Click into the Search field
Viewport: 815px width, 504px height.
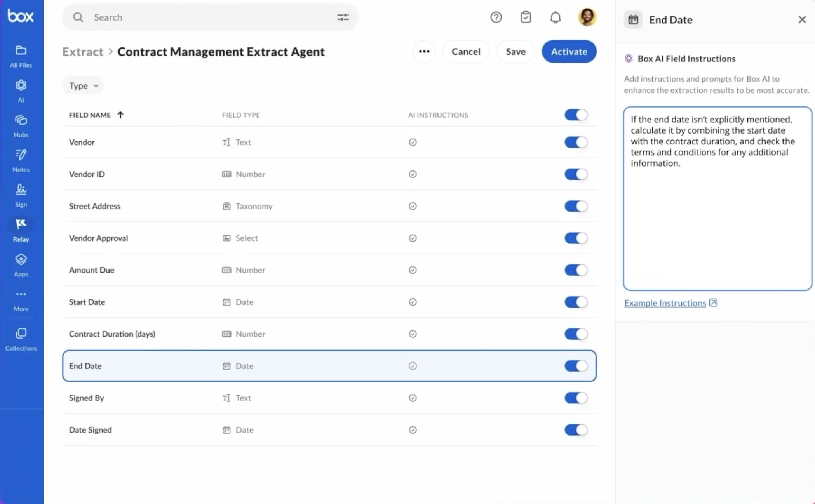[x=210, y=17]
